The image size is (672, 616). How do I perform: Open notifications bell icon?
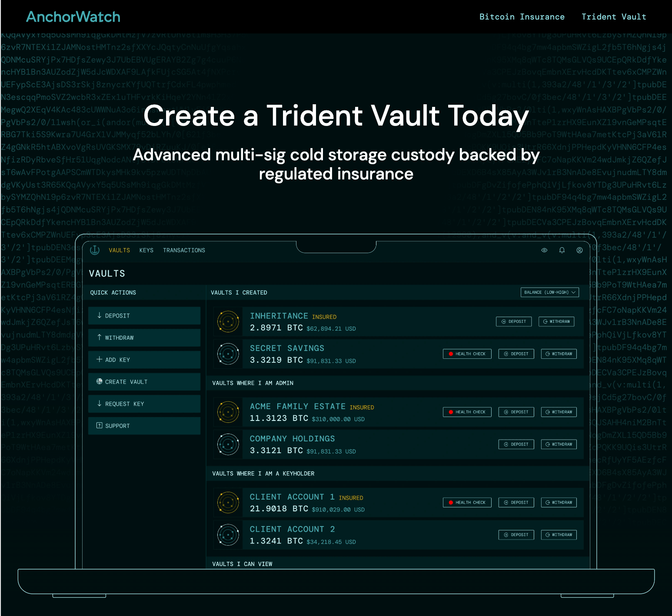[x=562, y=250]
